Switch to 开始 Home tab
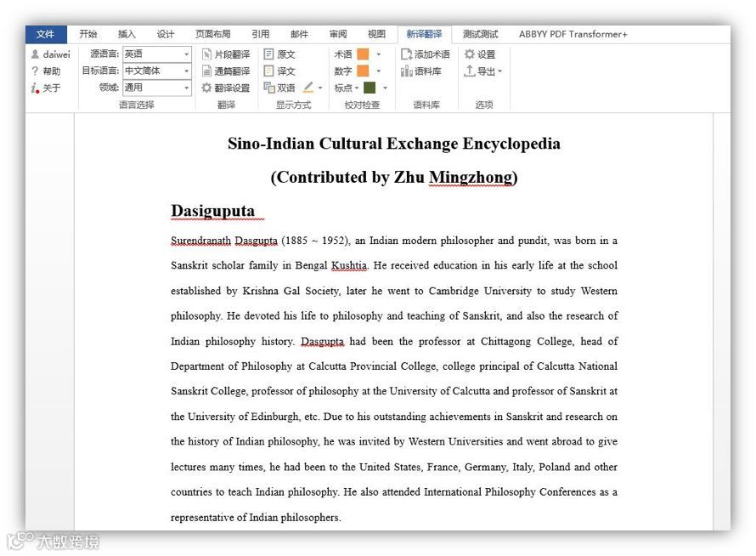This screenshot has width=756, height=556. click(88, 34)
